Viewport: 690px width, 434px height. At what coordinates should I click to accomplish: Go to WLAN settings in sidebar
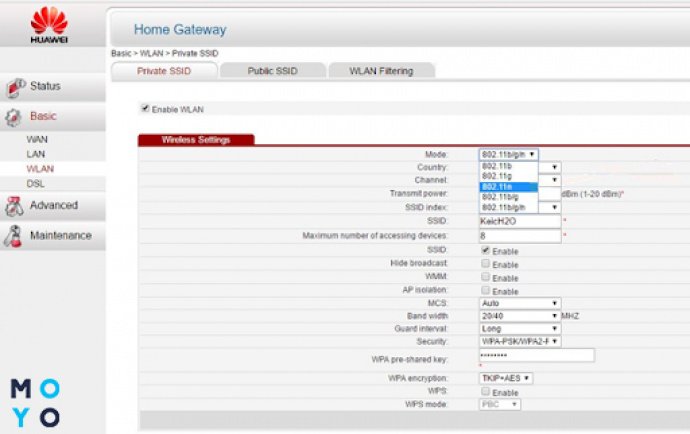coord(40,169)
